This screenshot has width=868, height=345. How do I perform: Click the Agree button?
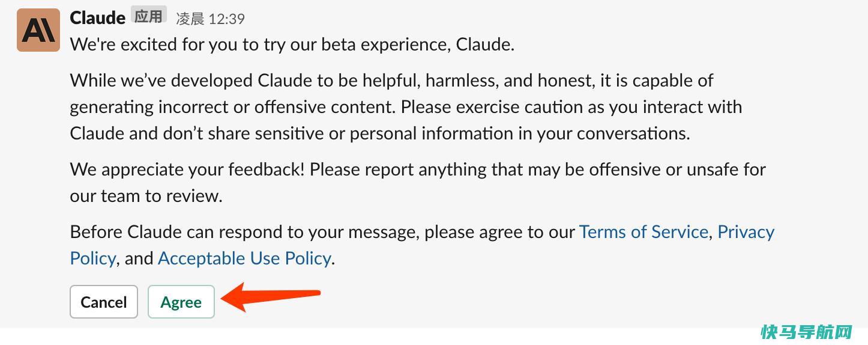[x=181, y=302]
